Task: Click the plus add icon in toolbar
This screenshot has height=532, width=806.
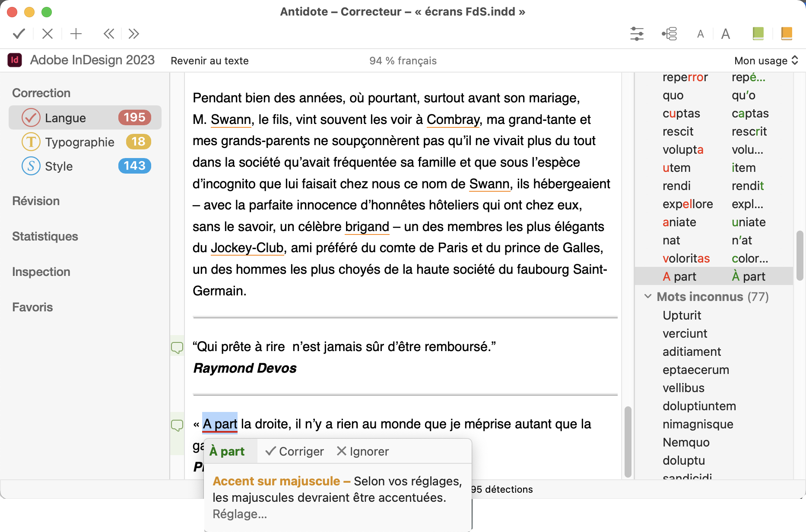Action: pyautogui.click(x=76, y=34)
